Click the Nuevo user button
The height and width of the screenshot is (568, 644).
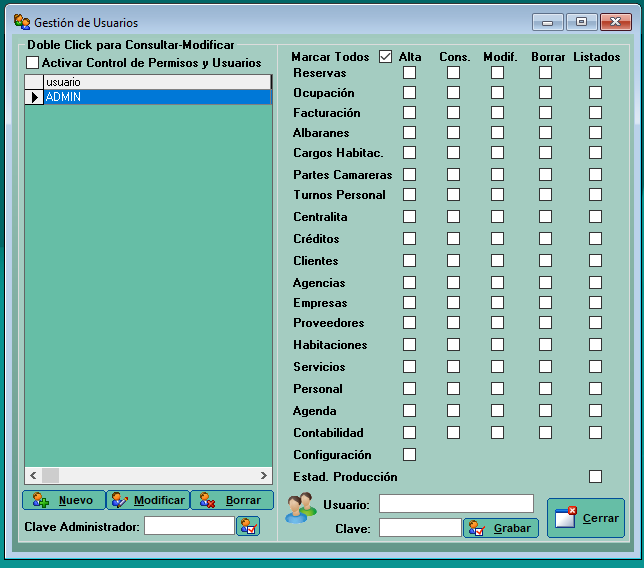64,500
